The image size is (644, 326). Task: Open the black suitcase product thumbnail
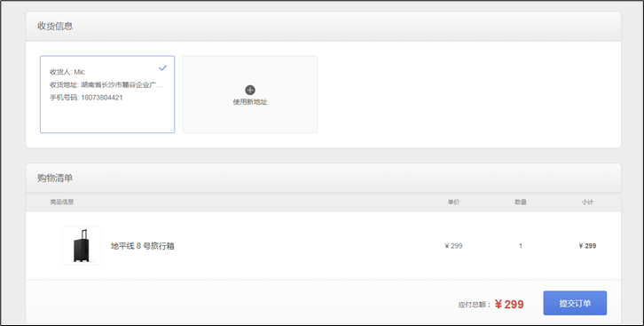82,245
